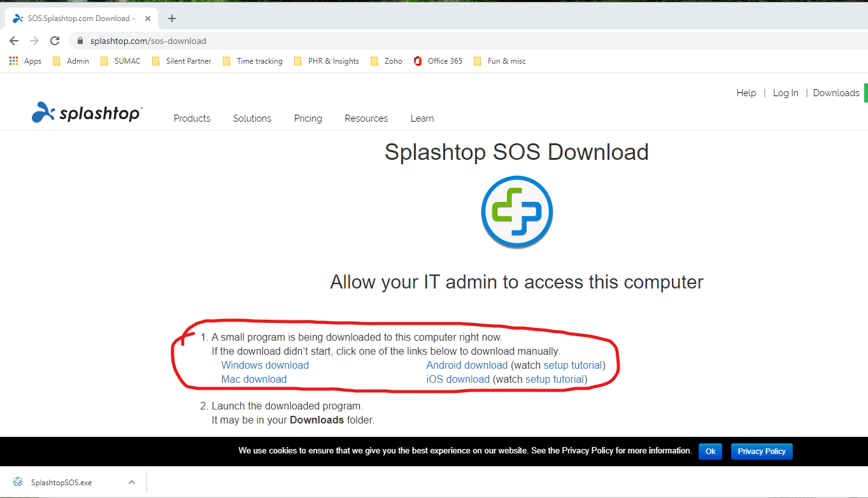Screen dimensions: 868x498
Task: Expand the SplashtopSOS.exe download options arrow
Action: pyautogui.click(x=132, y=482)
